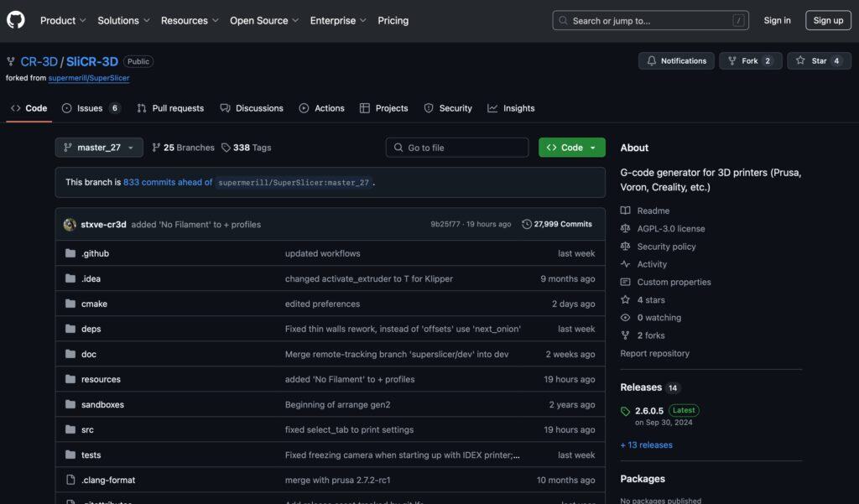
Task: Click the Notifications bell button
Action: 676,61
